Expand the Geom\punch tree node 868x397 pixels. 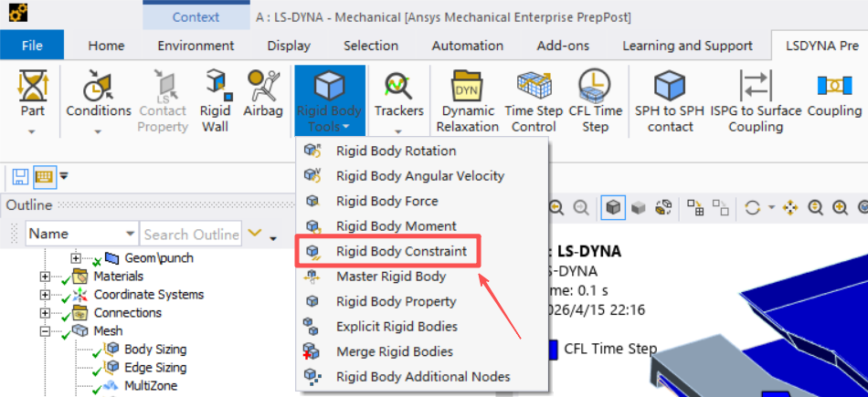[75, 258]
